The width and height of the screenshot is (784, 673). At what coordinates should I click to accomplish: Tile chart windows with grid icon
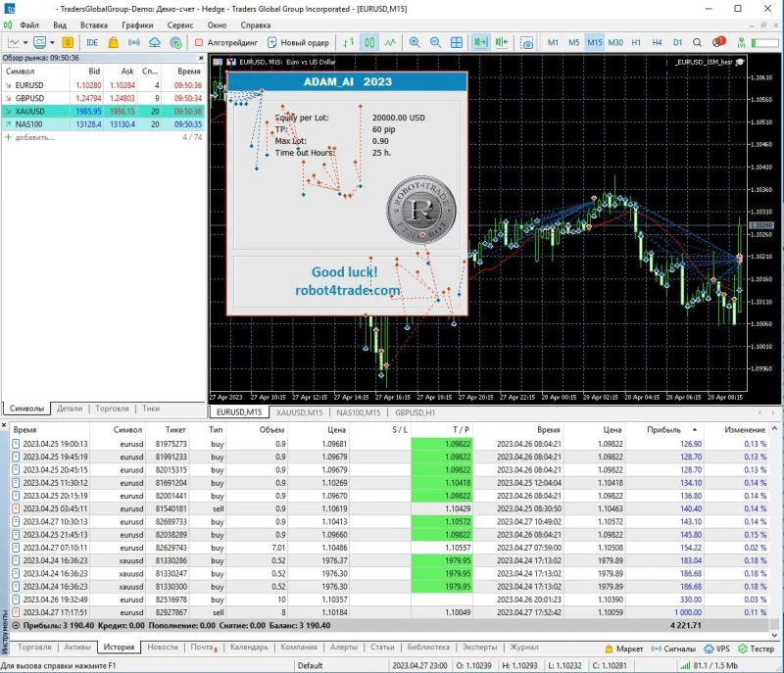coord(457,42)
